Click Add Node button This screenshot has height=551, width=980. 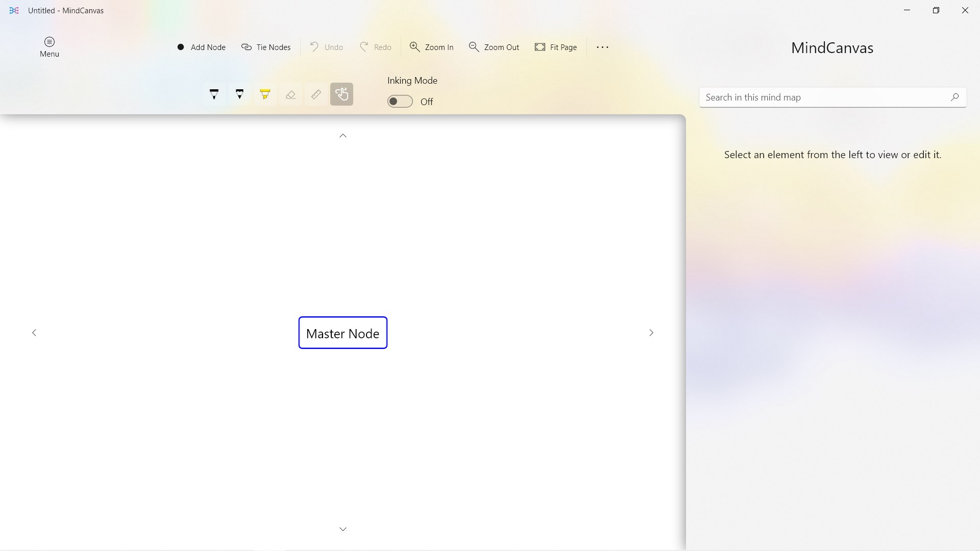pyautogui.click(x=201, y=47)
